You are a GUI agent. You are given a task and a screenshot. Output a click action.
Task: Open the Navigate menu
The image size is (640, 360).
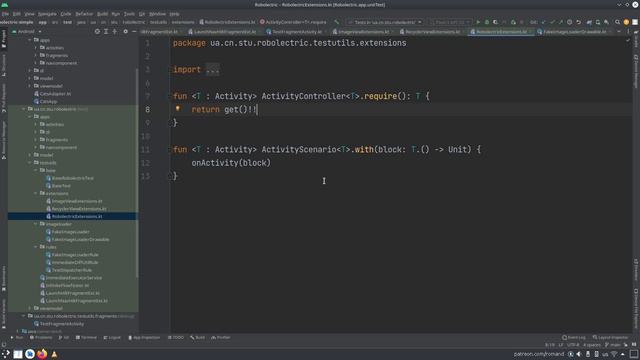click(x=47, y=13)
